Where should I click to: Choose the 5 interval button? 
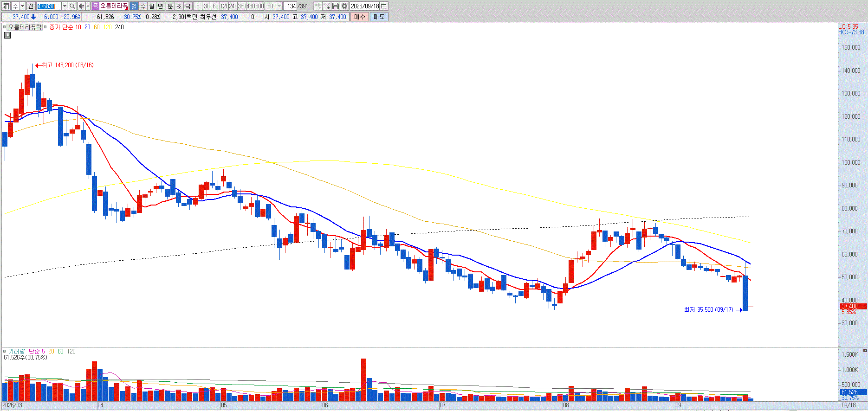tap(198, 6)
